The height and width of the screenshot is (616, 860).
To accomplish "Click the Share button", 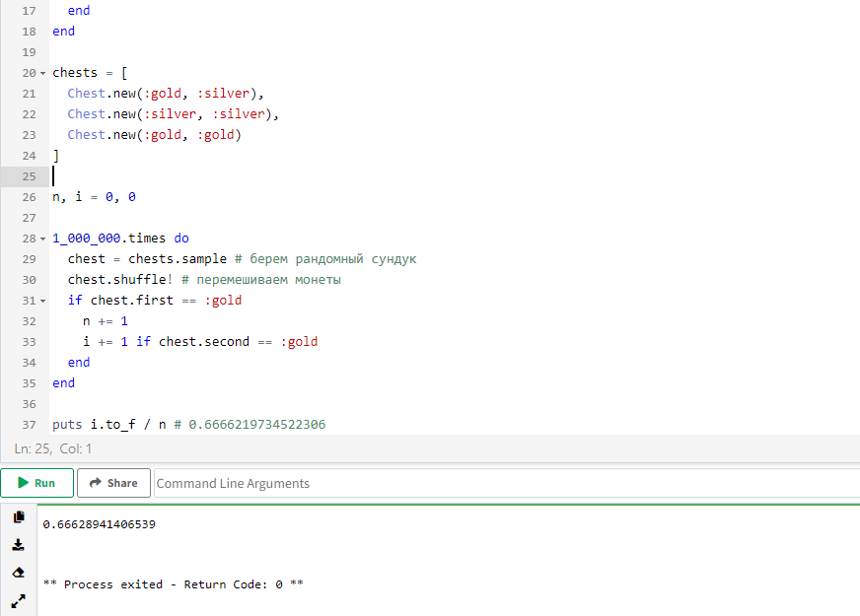I will [113, 483].
